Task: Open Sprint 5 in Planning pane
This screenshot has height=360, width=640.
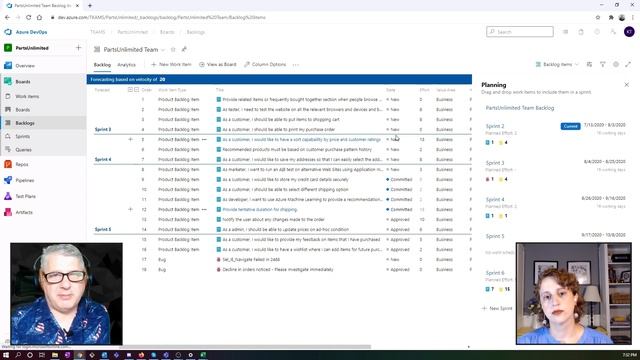Action: pyautogui.click(x=495, y=236)
